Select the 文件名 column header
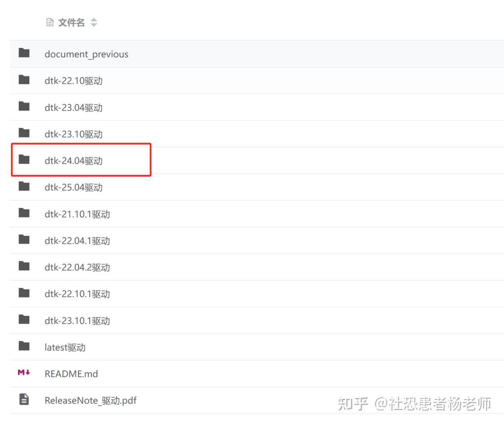This screenshot has width=504, height=424. click(x=71, y=22)
